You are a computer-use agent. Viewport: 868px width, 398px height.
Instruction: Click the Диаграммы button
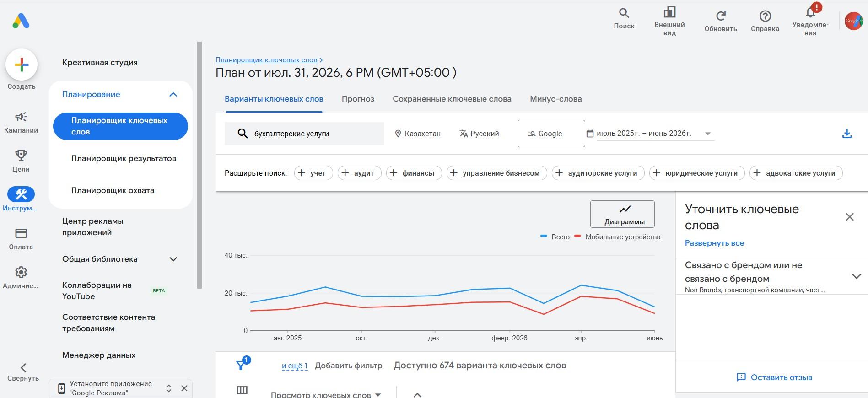pos(622,214)
